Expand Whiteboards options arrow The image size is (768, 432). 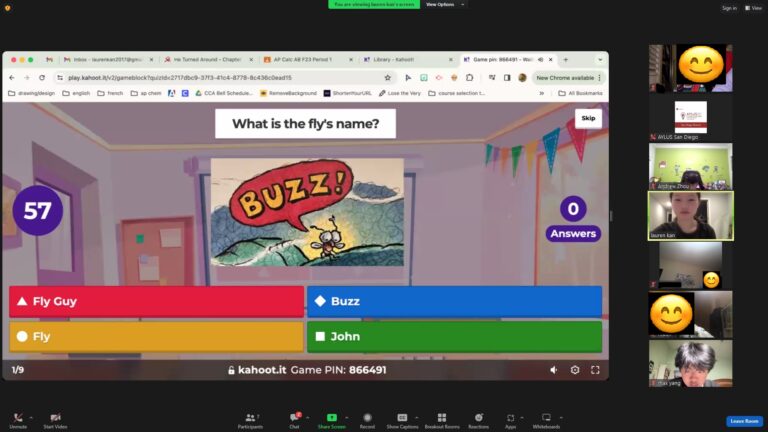tap(561, 418)
